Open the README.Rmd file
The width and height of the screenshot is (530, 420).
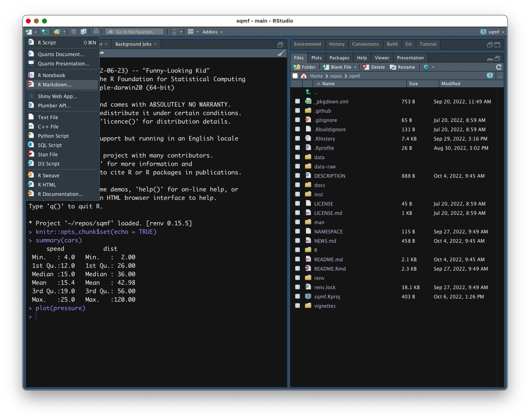330,269
